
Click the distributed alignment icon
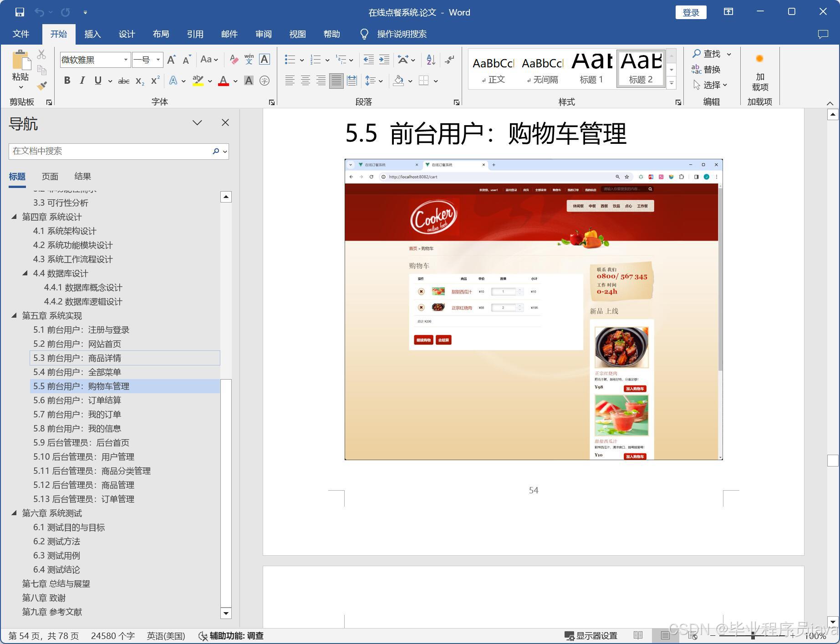352,81
